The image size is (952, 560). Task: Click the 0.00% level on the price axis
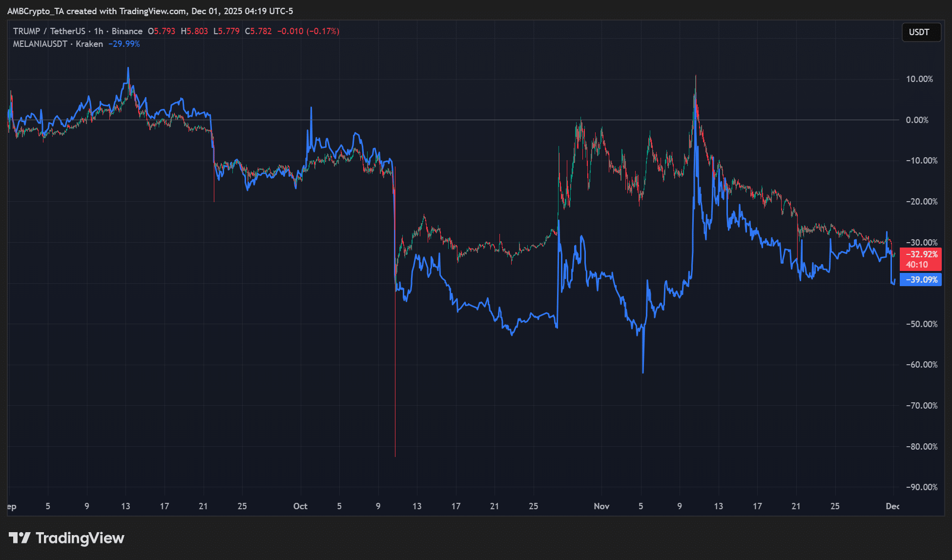point(917,120)
